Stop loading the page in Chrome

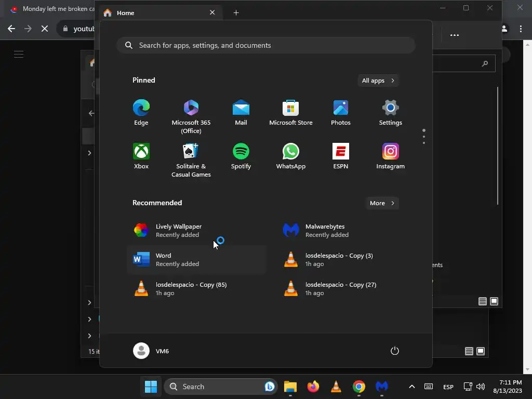(x=45, y=29)
